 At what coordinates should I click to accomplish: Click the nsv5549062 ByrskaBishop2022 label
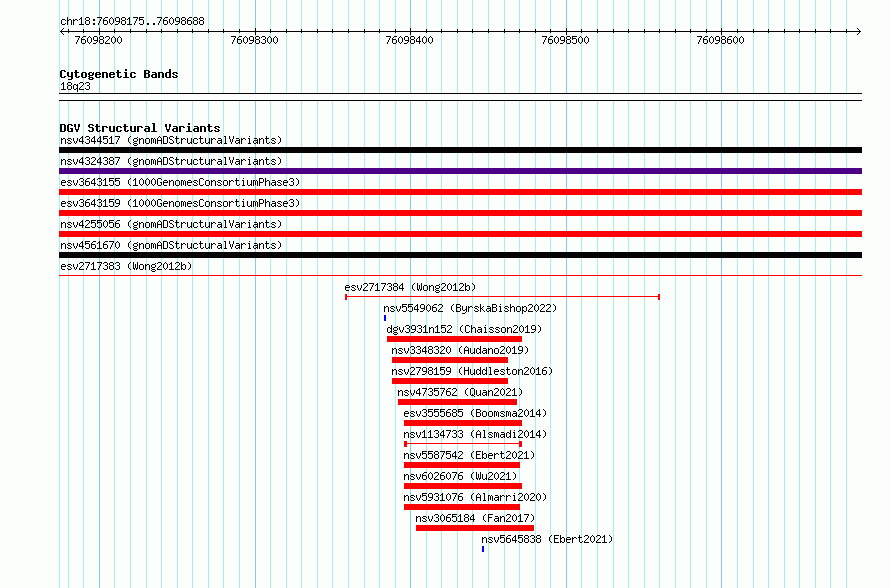(470, 308)
